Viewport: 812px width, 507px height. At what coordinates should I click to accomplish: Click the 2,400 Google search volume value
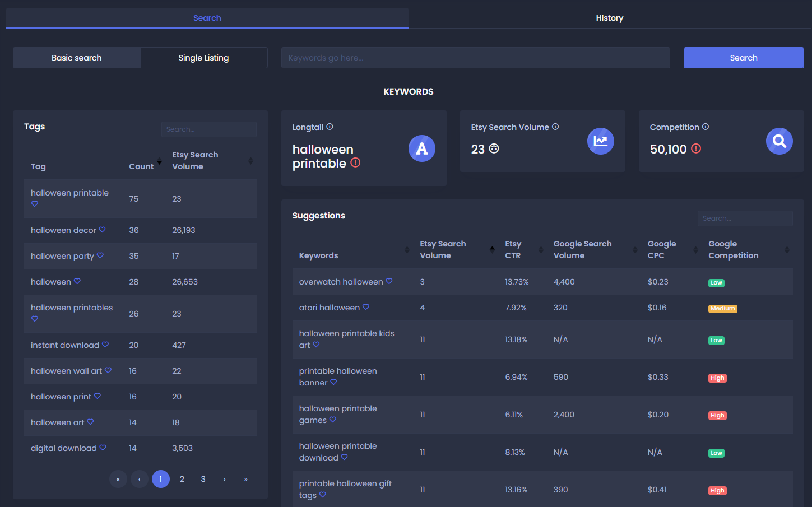[564, 415]
